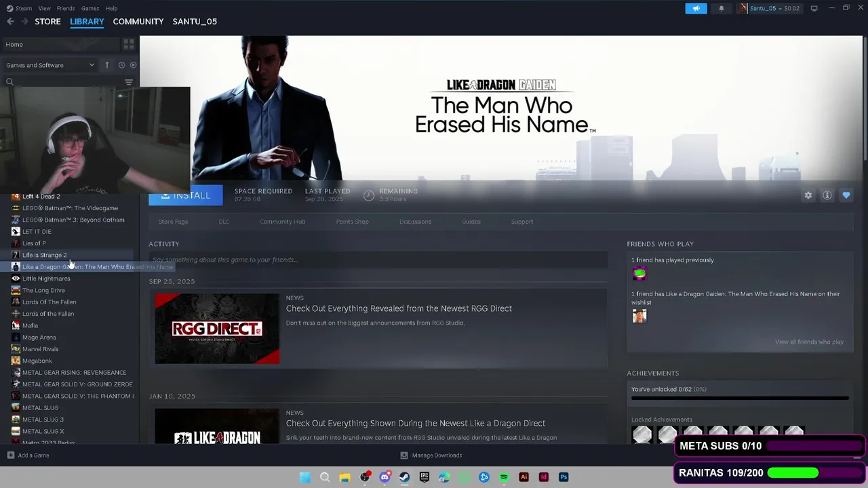Screen dimensions: 868x488
Task: Select METAL SLUG X in library
Action: tap(43, 431)
